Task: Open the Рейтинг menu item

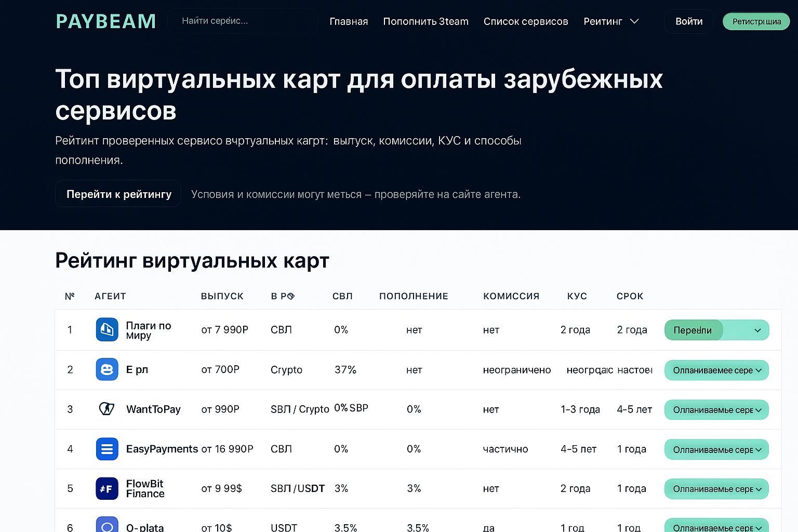Action: (x=603, y=21)
